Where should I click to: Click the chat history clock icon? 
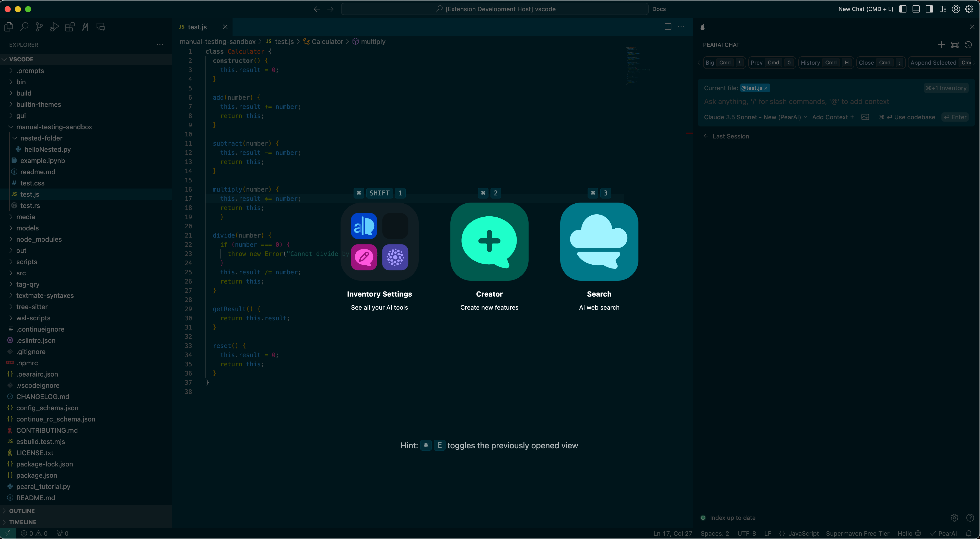pos(968,45)
